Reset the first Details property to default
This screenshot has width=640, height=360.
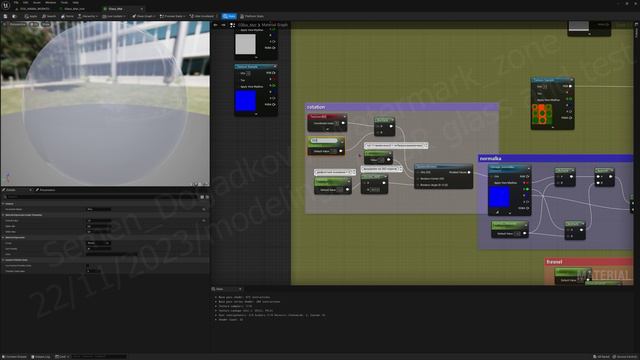pos(204,209)
